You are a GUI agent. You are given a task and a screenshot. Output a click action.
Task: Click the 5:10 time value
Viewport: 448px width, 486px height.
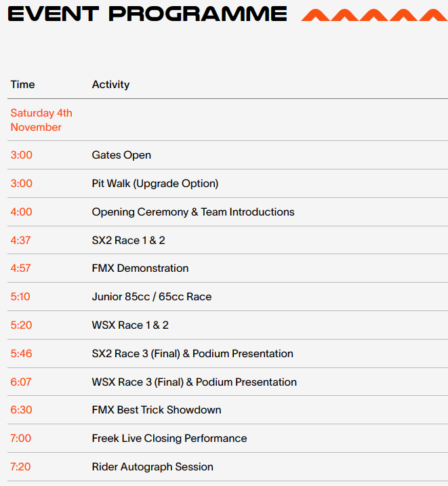click(x=20, y=297)
